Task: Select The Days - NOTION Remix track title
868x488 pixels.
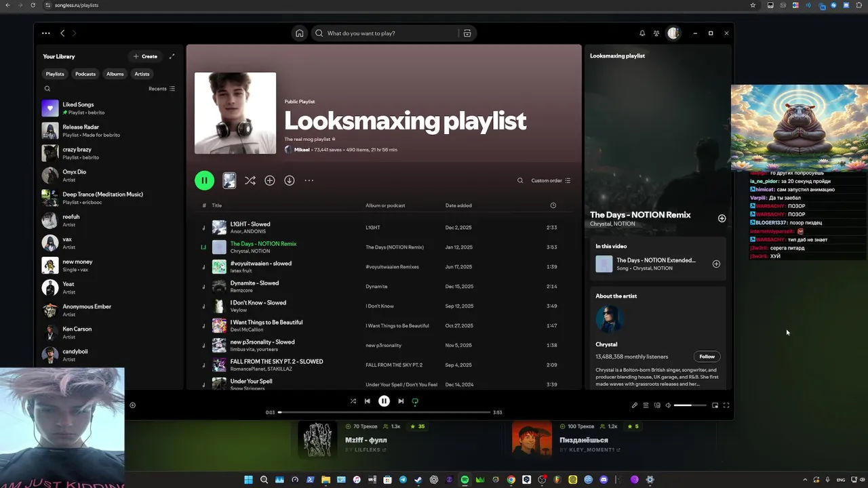Action: pyautogui.click(x=263, y=243)
